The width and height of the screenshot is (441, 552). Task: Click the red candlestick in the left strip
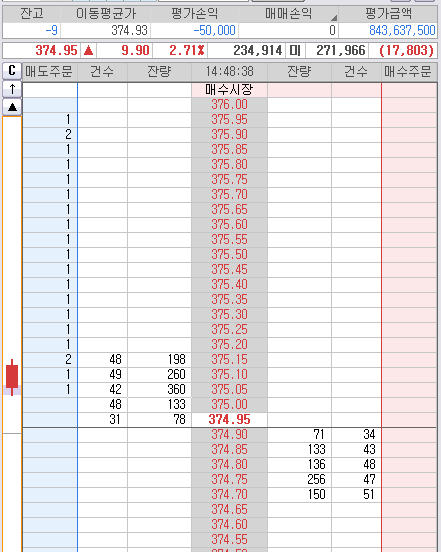coord(12,377)
